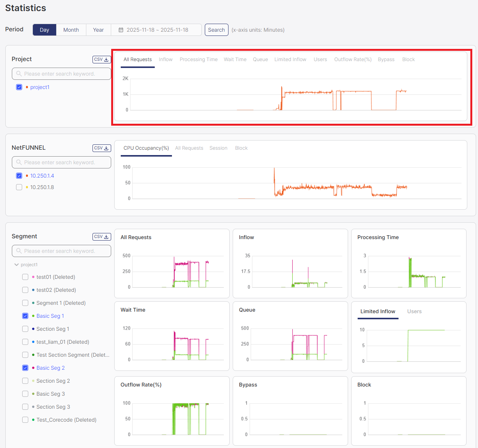Download the Segment CSV file
478x448 pixels.
point(102,237)
